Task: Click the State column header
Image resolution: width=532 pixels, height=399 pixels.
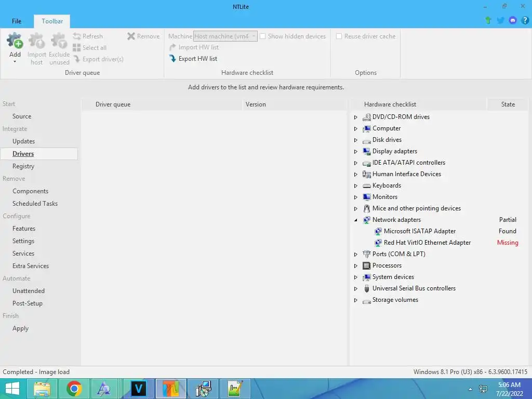Action: pyautogui.click(x=508, y=104)
